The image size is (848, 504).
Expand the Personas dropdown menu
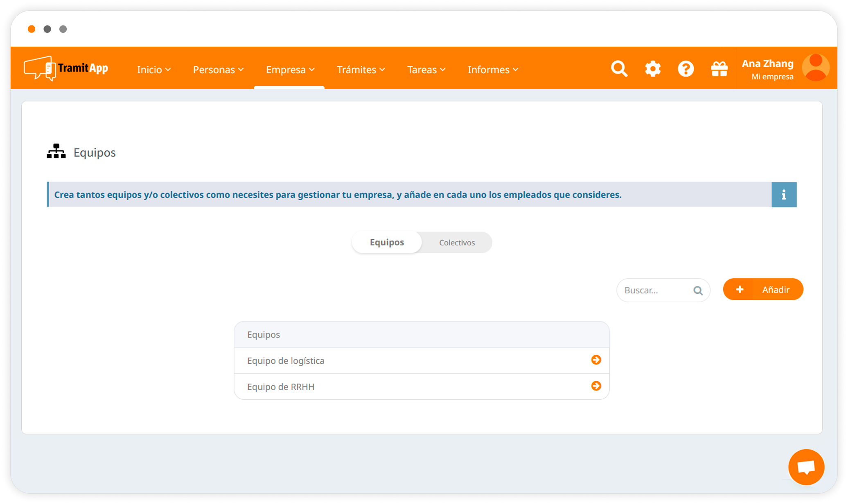pos(218,70)
